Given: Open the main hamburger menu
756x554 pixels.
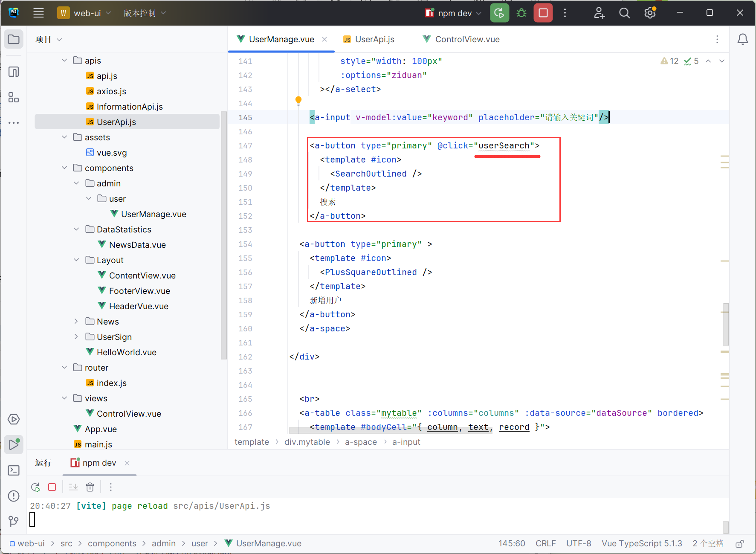Looking at the screenshot, I should point(38,13).
